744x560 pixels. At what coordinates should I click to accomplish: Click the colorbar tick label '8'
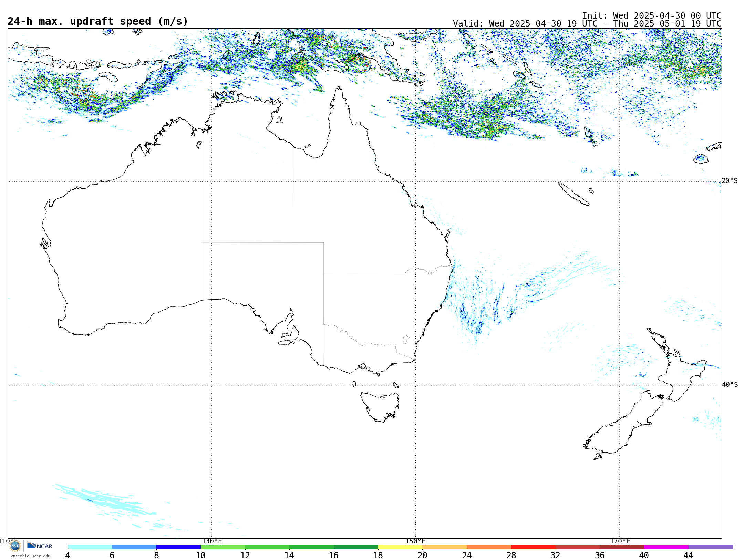click(x=156, y=555)
